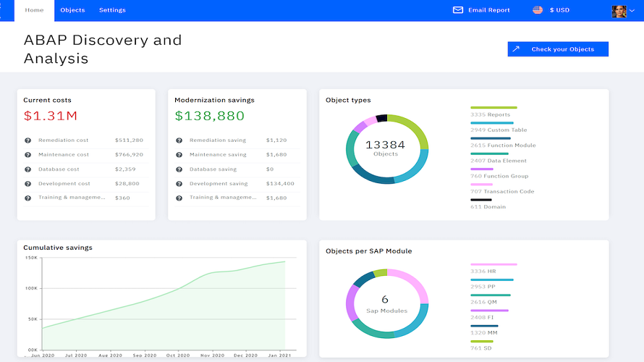Click the $138,880 modernization savings value
Image resolution: width=644 pixels, height=362 pixels.
click(x=209, y=116)
